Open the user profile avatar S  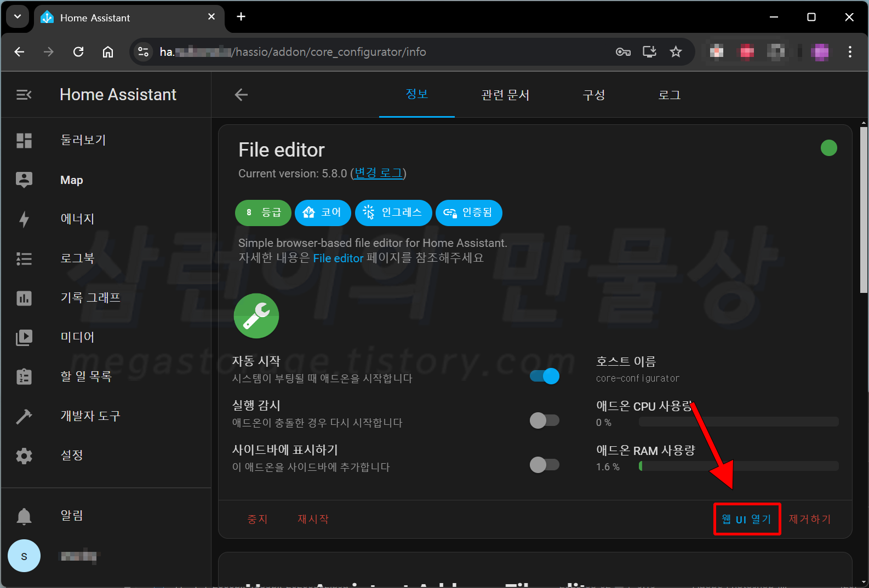pos(24,556)
